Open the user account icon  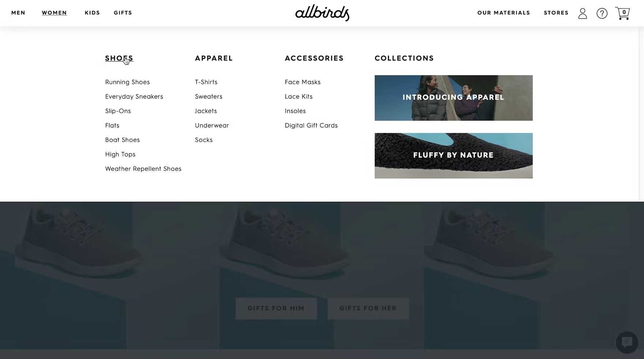(583, 14)
